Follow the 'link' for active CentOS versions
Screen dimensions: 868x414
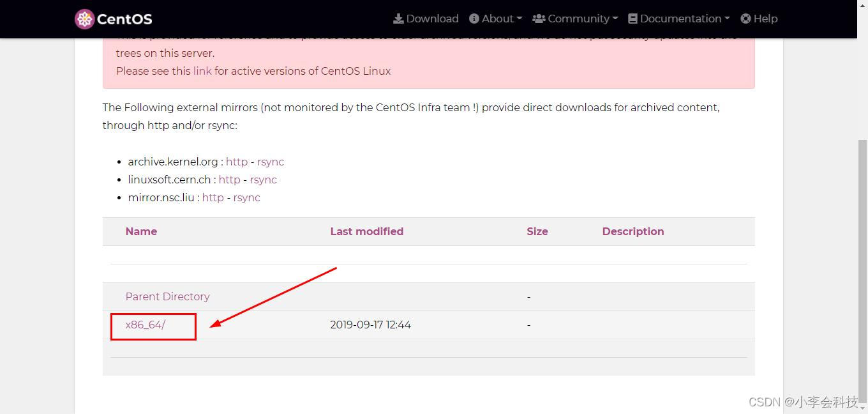202,71
